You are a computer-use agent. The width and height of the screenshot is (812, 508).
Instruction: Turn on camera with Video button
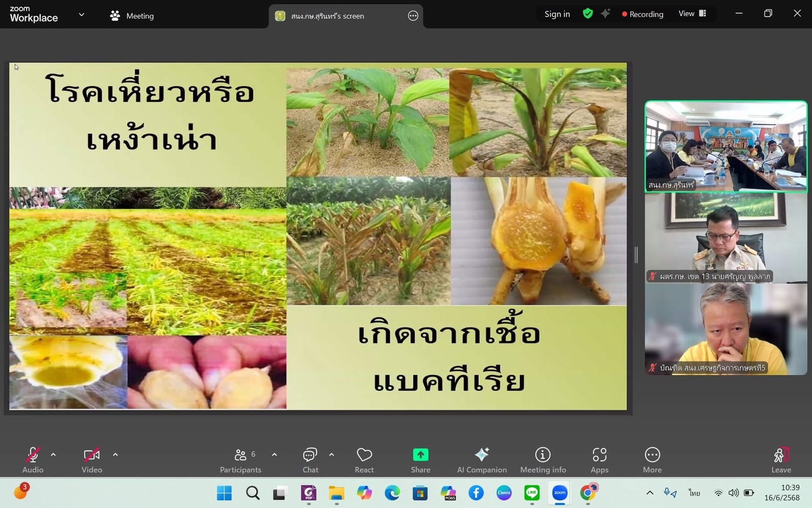pyautogui.click(x=92, y=460)
